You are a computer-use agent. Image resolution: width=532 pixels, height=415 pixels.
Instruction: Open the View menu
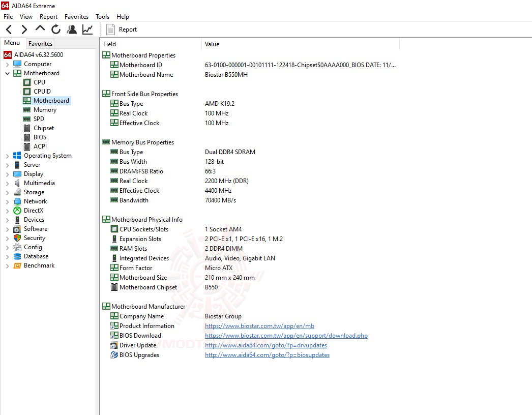26,17
